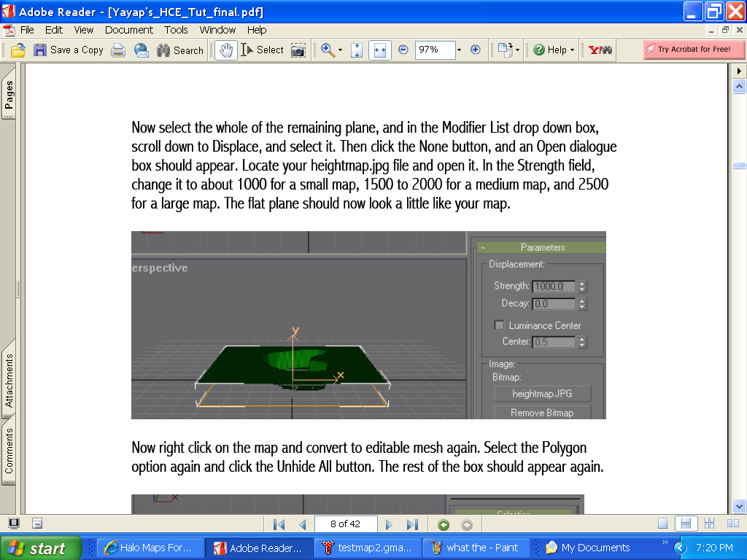Click the Fit Width icon

379,50
